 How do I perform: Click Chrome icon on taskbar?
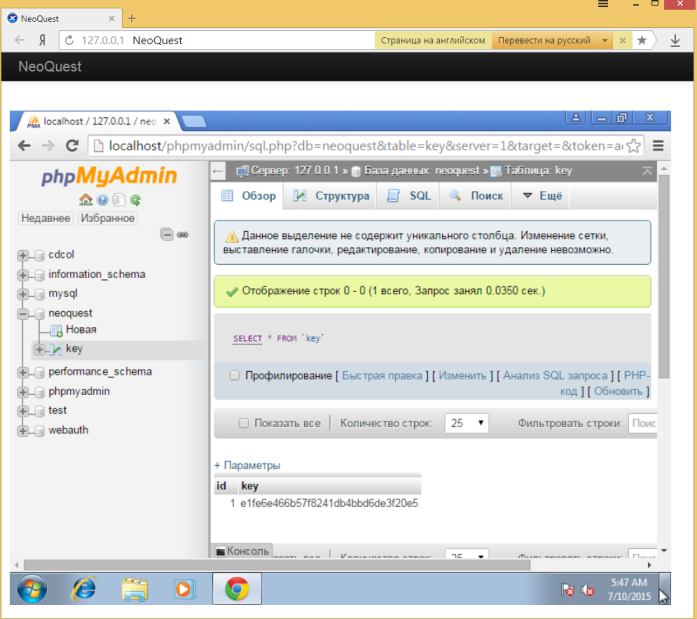(x=236, y=589)
